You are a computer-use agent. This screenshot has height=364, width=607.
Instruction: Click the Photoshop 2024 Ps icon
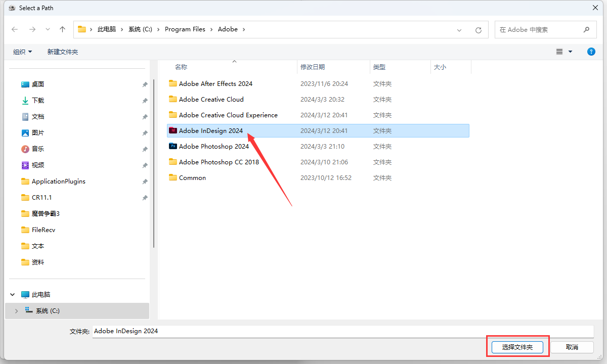point(173,146)
